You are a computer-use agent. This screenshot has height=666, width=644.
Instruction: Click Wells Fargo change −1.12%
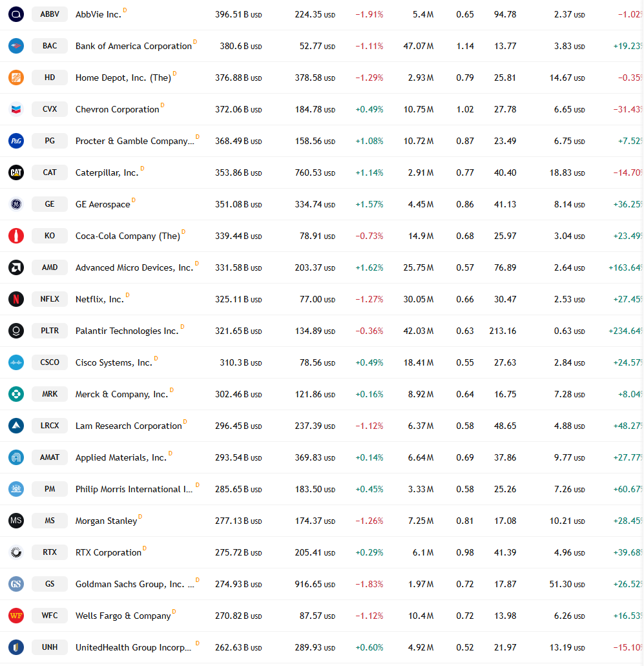[369, 616]
